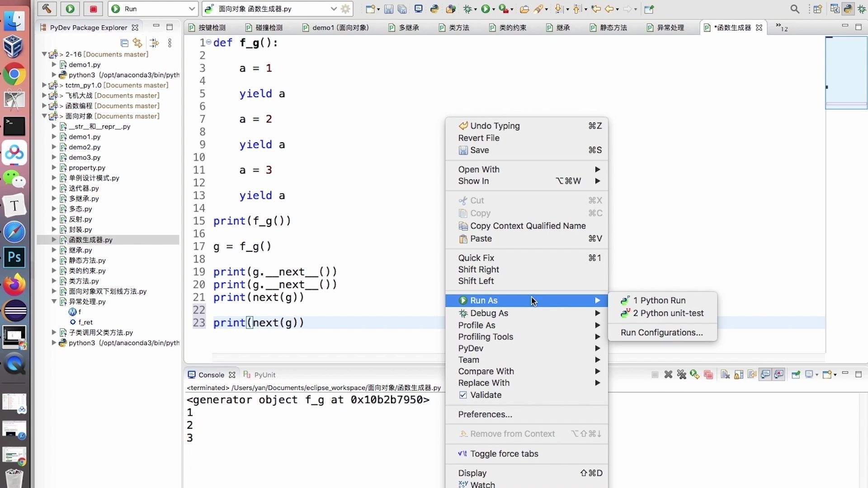
Task: Toggle Pin Console button
Action: click(796, 375)
